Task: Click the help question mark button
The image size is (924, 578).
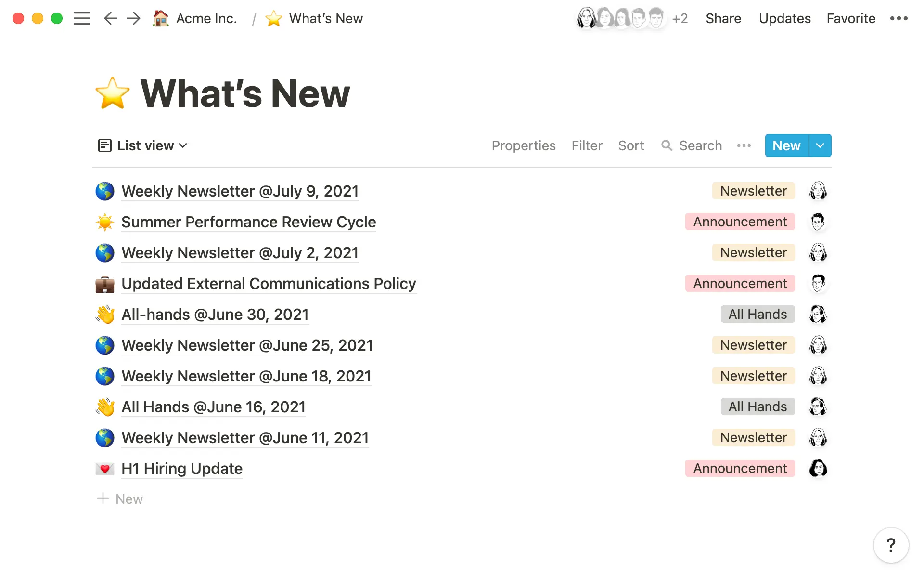Action: point(892,545)
